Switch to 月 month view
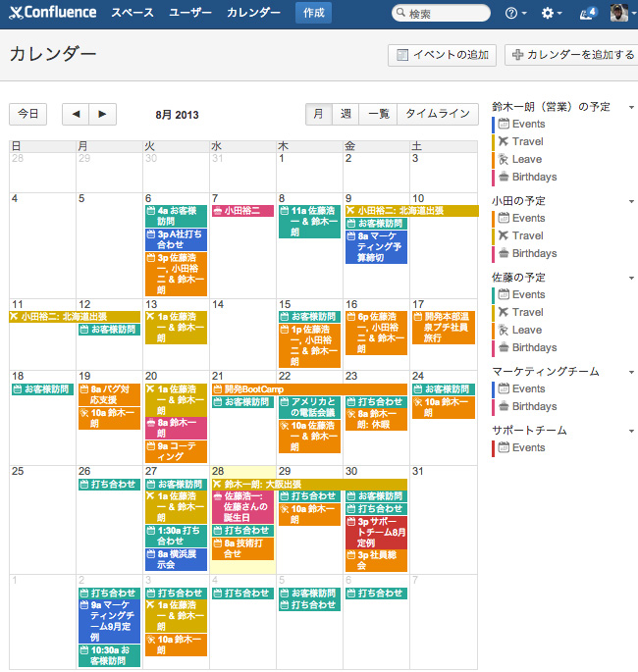Image resolution: width=638 pixels, height=672 pixels. pyautogui.click(x=319, y=114)
